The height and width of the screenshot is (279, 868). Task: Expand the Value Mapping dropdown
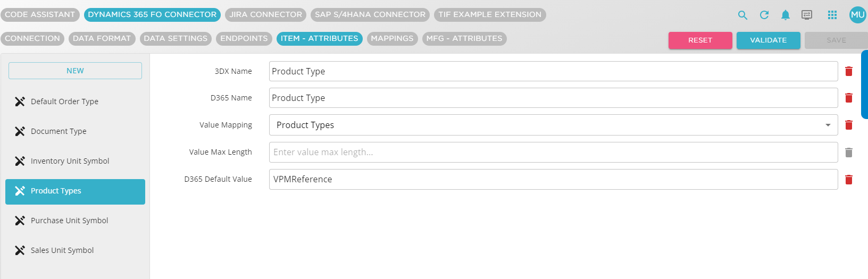[x=828, y=125]
